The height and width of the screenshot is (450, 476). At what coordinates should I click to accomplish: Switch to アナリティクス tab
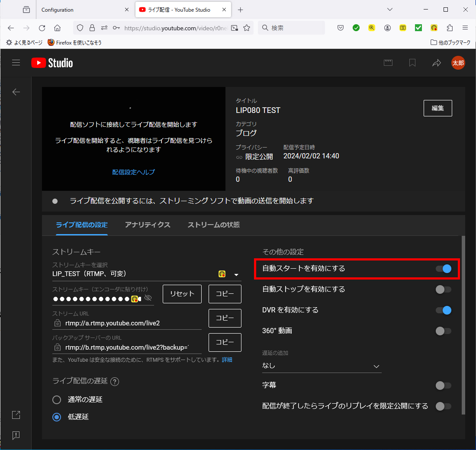coord(148,225)
